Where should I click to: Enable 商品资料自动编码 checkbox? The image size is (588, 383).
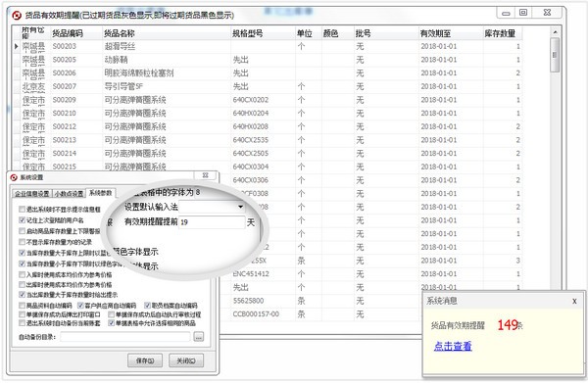pos(23,306)
